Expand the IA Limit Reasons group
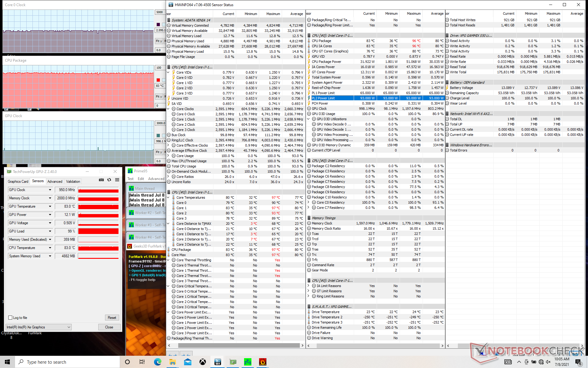Image resolution: width=588 pixels, height=368 pixels. [308, 286]
